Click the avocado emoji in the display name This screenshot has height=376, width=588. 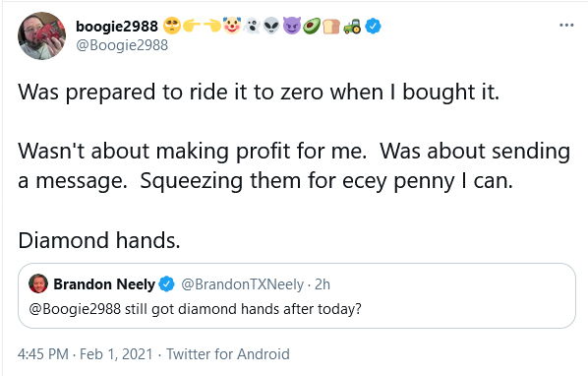tap(312, 26)
